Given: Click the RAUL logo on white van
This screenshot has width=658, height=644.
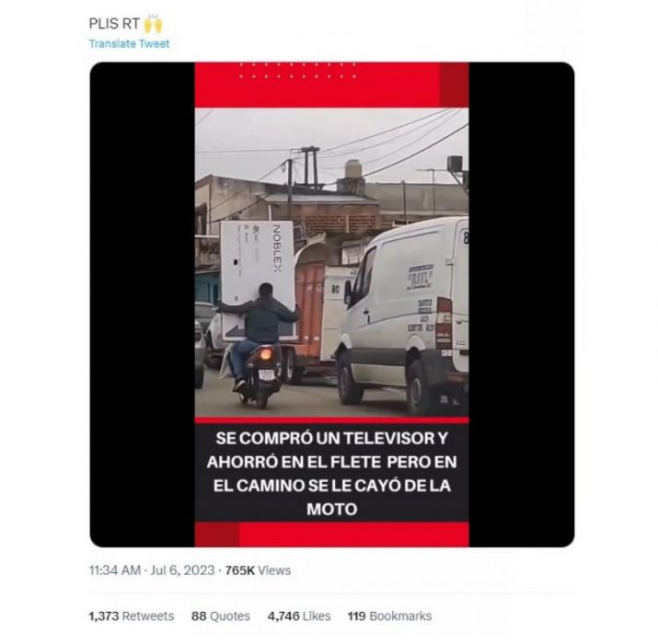Looking at the screenshot, I should 420,277.
